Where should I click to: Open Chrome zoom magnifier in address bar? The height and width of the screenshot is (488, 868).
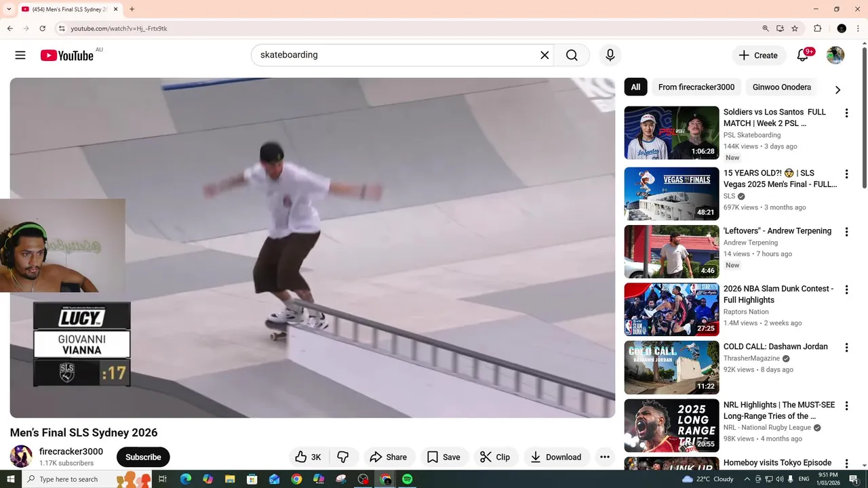pos(766,28)
